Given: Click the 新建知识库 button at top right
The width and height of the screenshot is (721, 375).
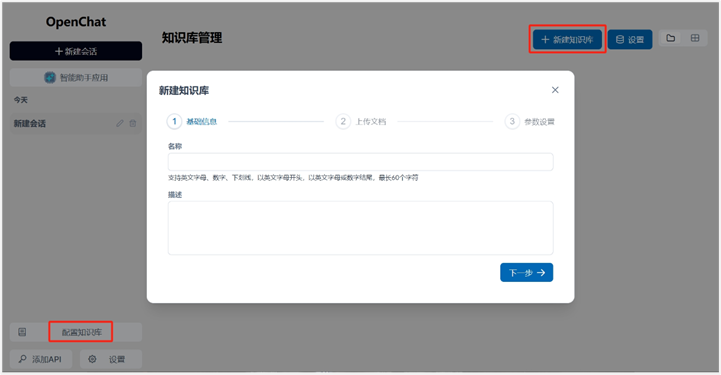Looking at the screenshot, I should pyautogui.click(x=567, y=40).
